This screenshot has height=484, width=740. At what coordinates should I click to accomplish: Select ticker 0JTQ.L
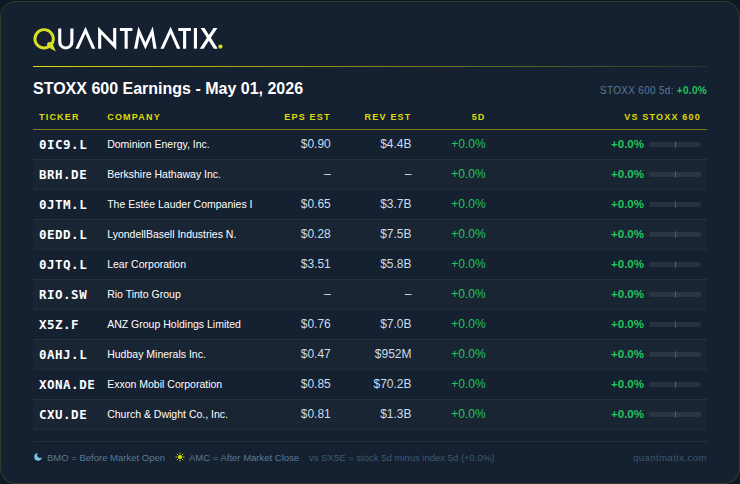click(63, 265)
